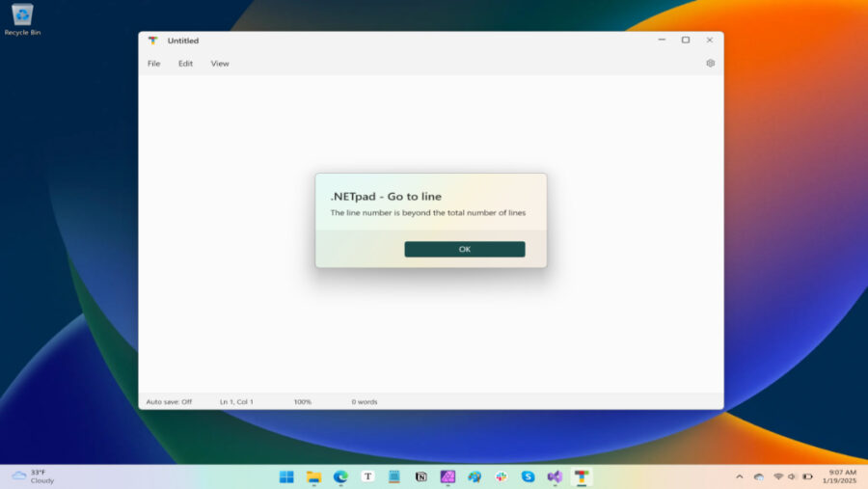The height and width of the screenshot is (489, 868).
Task: Open Skype from the taskbar
Action: click(529, 476)
